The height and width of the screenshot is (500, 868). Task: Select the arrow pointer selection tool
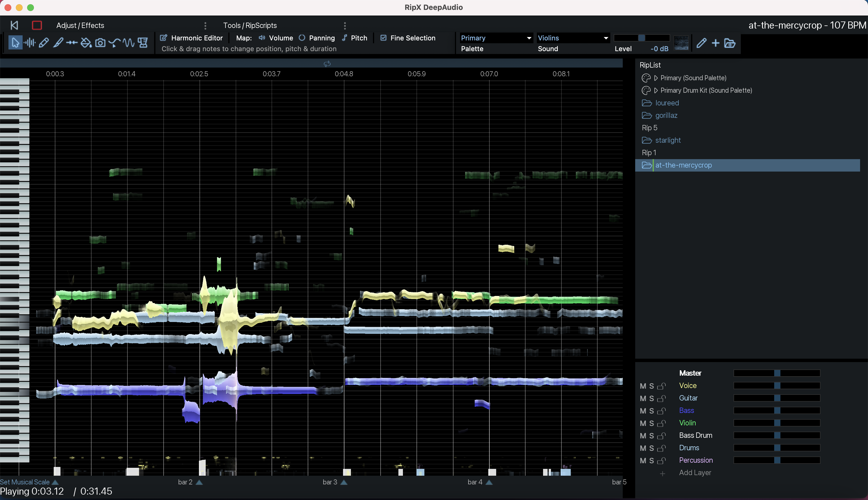15,43
